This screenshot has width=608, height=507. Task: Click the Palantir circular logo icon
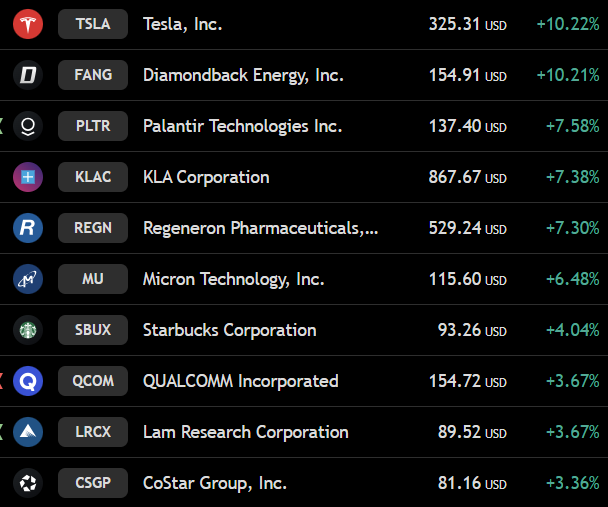28,126
